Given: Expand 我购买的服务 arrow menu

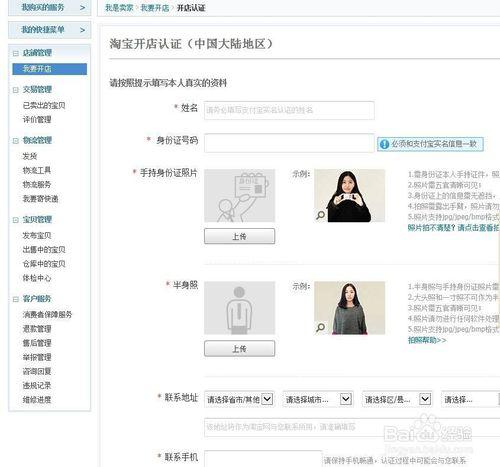Looking at the screenshot, I should (x=82, y=7).
